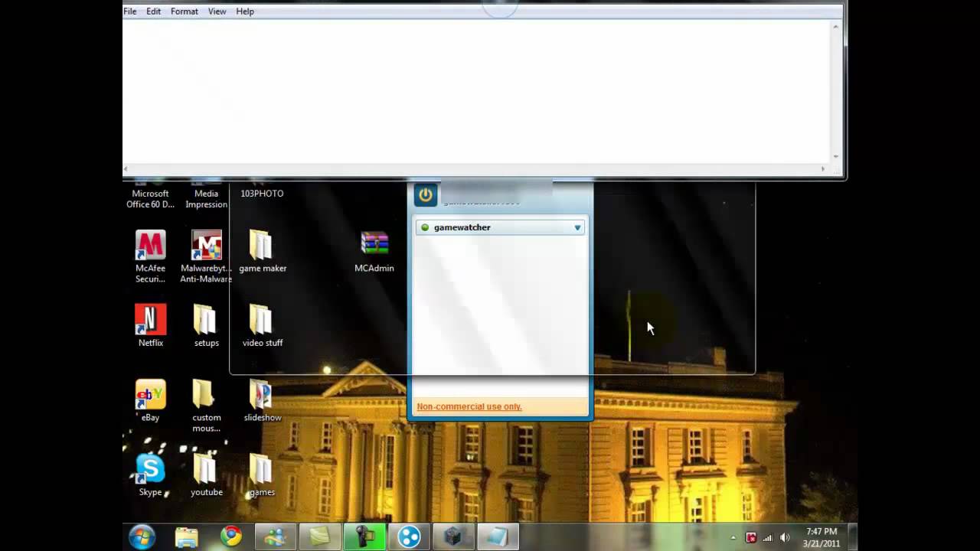Select the Malwarebytes Anti-Malware desktop shortcut
Viewport: 980px width, 551px height.
(206, 257)
